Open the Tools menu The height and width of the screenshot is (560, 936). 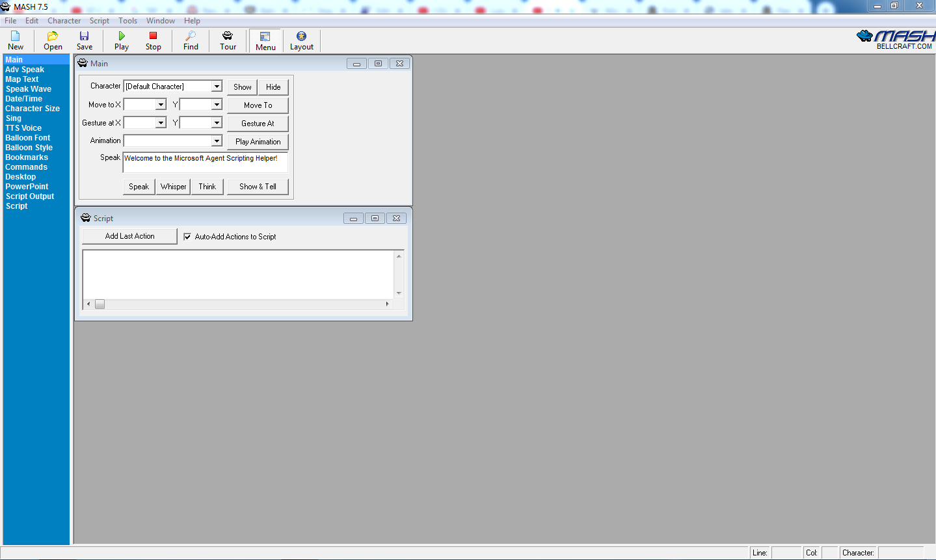click(127, 21)
